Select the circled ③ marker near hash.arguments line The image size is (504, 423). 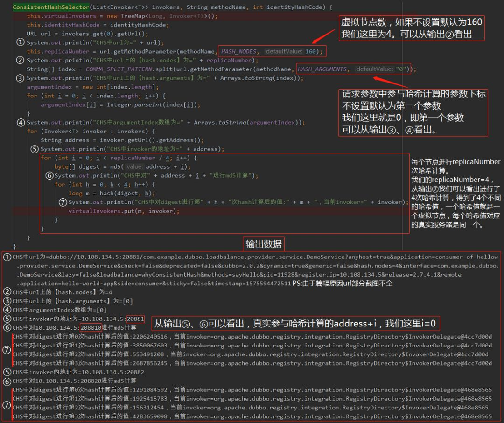click(x=20, y=77)
